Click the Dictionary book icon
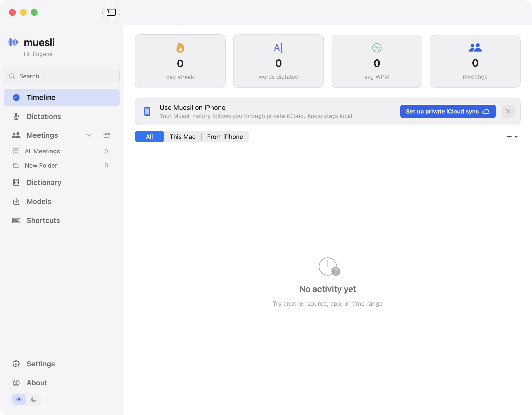The width and height of the screenshot is (532, 415). (x=16, y=182)
